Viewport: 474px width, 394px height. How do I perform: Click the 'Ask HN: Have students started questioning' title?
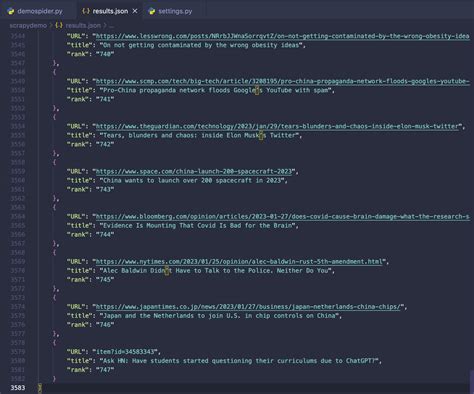coord(239,361)
